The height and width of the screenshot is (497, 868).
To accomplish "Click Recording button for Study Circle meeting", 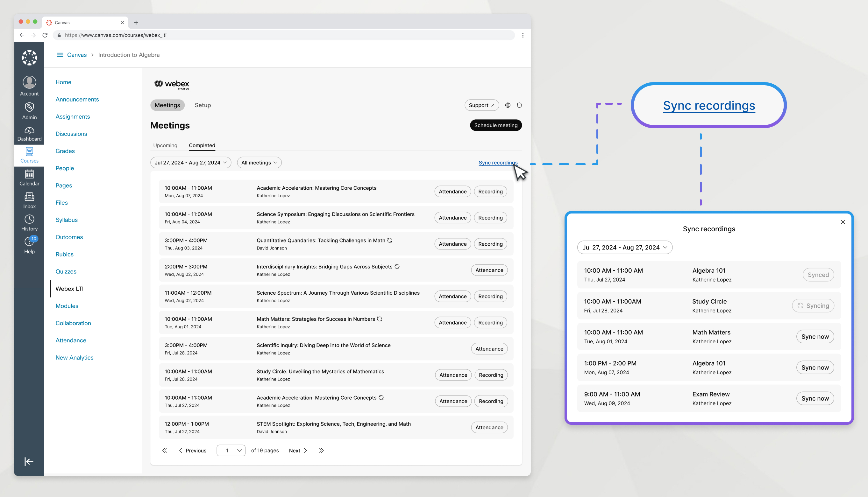I will (x=491, y=375).
